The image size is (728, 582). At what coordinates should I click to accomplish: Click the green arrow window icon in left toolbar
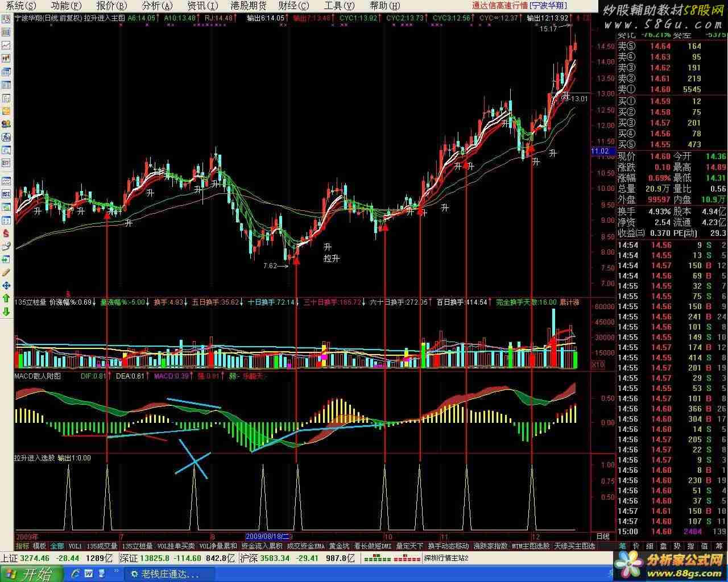(7, 259)
